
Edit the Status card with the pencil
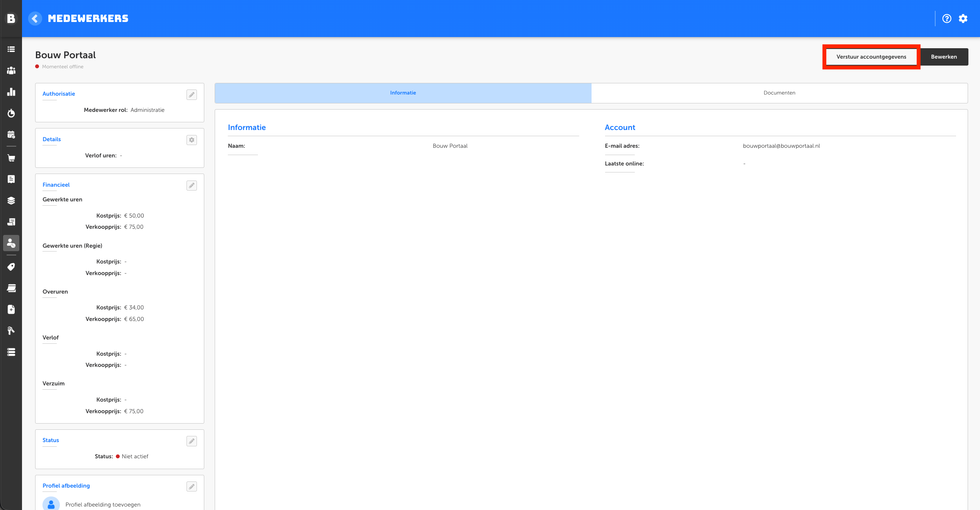[x=192, y=441]
